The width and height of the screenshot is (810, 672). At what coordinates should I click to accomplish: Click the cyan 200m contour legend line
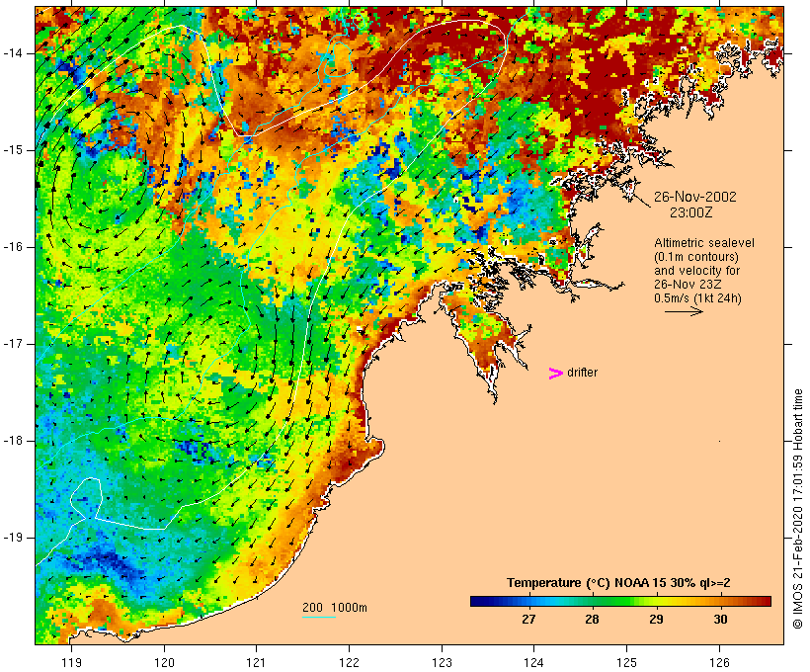point(319,617)
